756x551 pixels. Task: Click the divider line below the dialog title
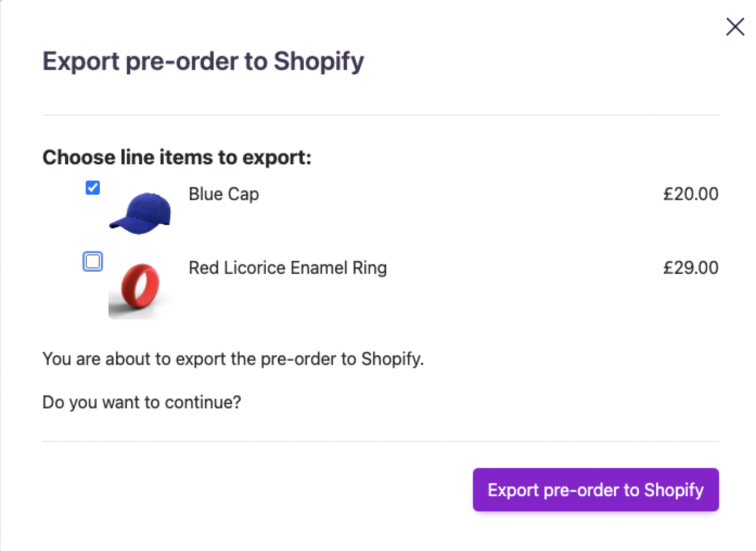(x=380, y=115)
